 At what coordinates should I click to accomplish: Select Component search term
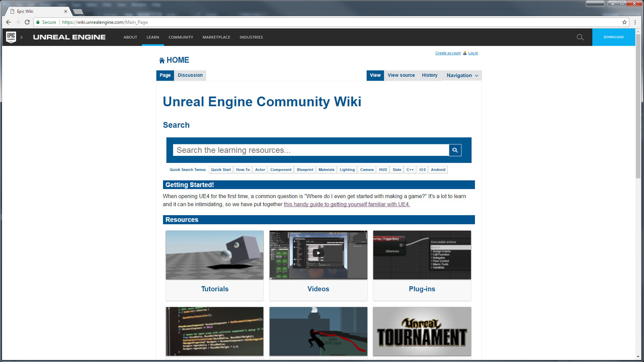tap(281, 169)
